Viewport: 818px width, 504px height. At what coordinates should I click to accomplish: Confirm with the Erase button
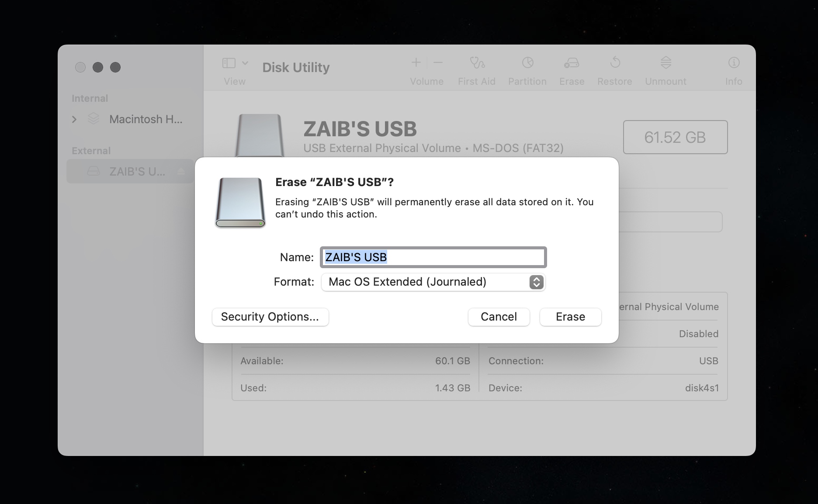(x=570, y=317)
